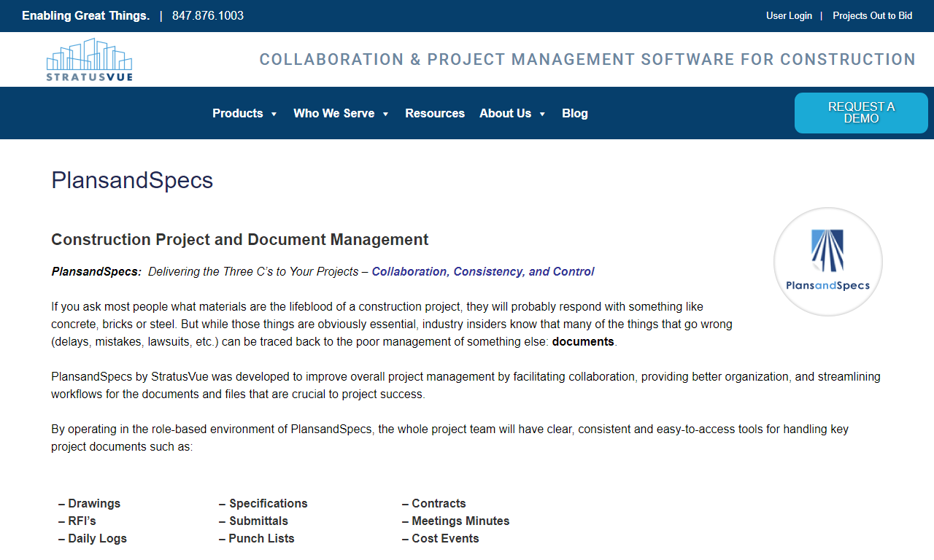Click the 847.876.1003 phone number
934x560 pixels.
(x=208, y=15)
